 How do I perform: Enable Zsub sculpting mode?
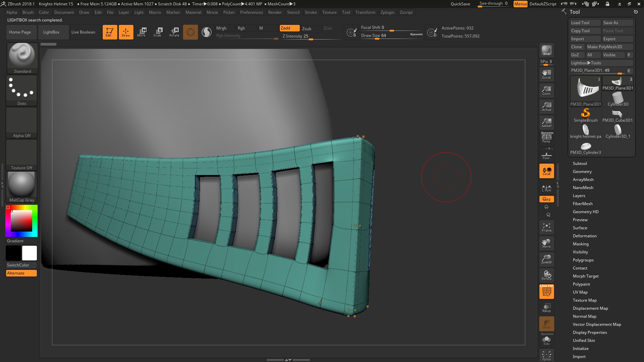(310, 28)
